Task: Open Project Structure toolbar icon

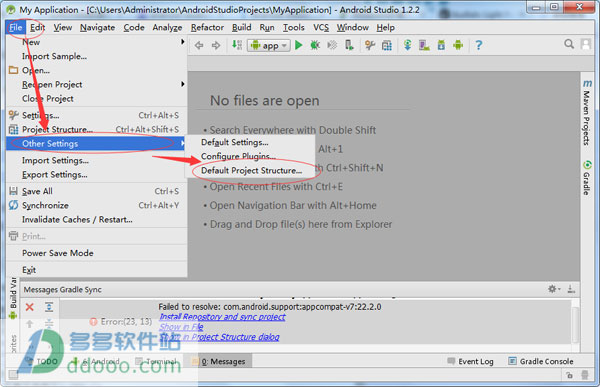Action: [x=387, y=45]
